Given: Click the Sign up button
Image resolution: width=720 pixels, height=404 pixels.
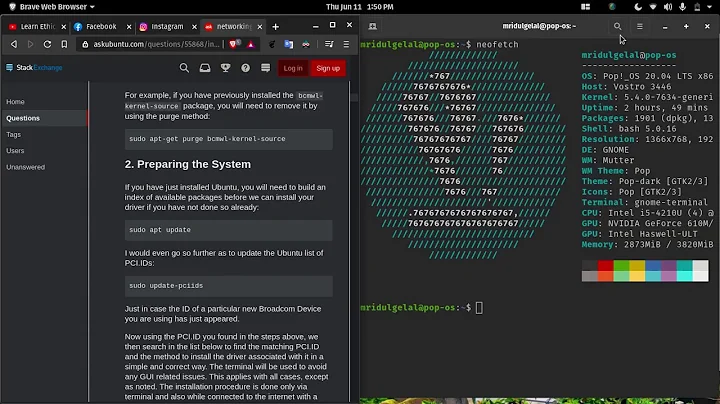Looking at the screenshot, I should pos(328,68).
